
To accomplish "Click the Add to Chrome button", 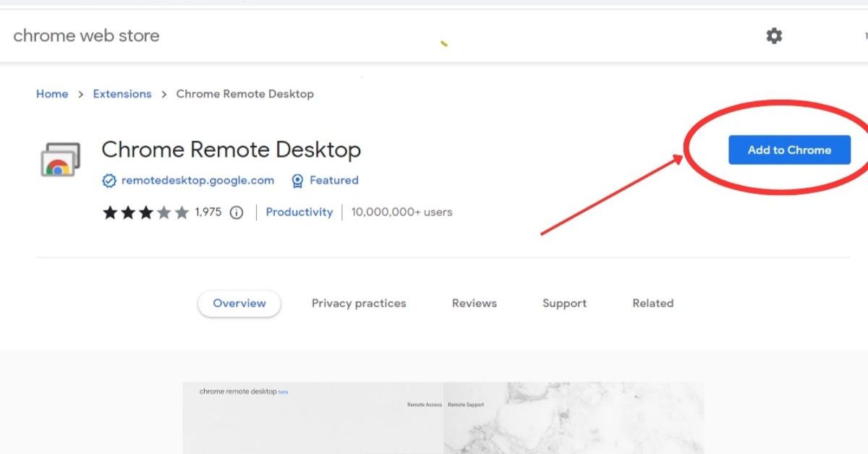I will tap(789, 150).
